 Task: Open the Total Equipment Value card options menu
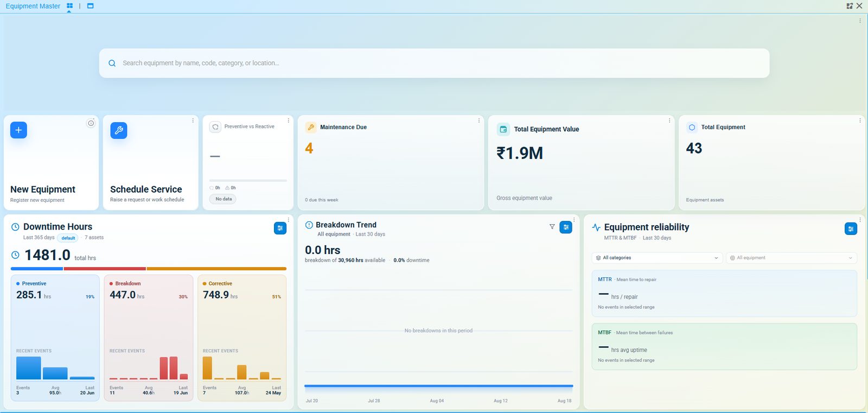pos(669,120)
